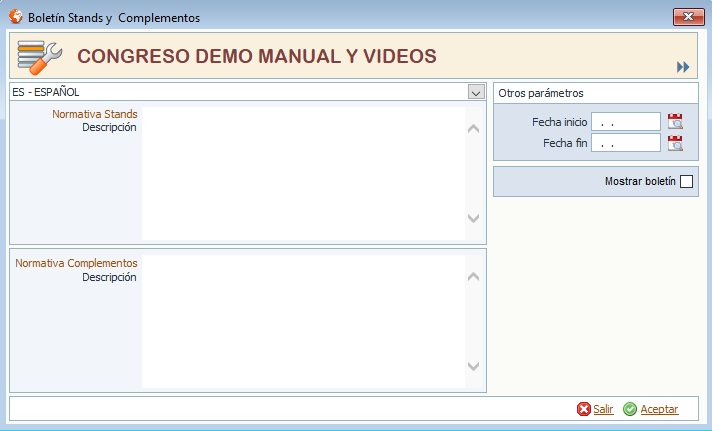Click the Normativa Stands label
This screenshot has height=431, width=712.
coord(94,114)
